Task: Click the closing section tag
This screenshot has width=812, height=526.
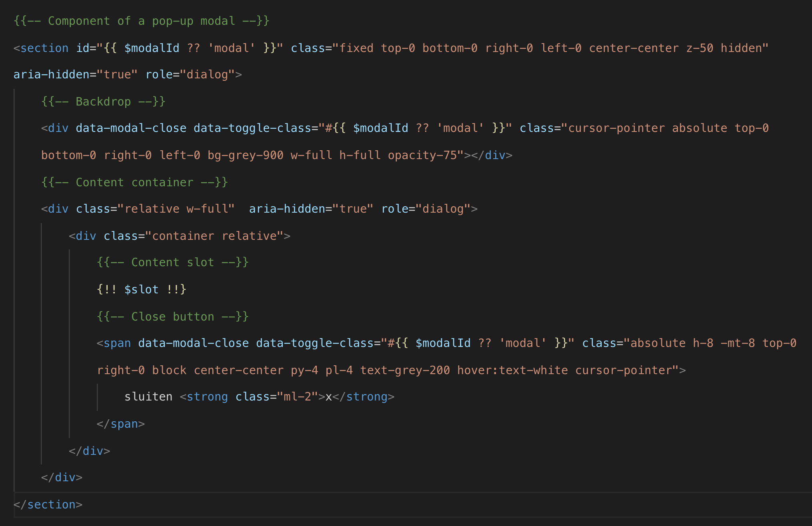Action: [48, 504]
